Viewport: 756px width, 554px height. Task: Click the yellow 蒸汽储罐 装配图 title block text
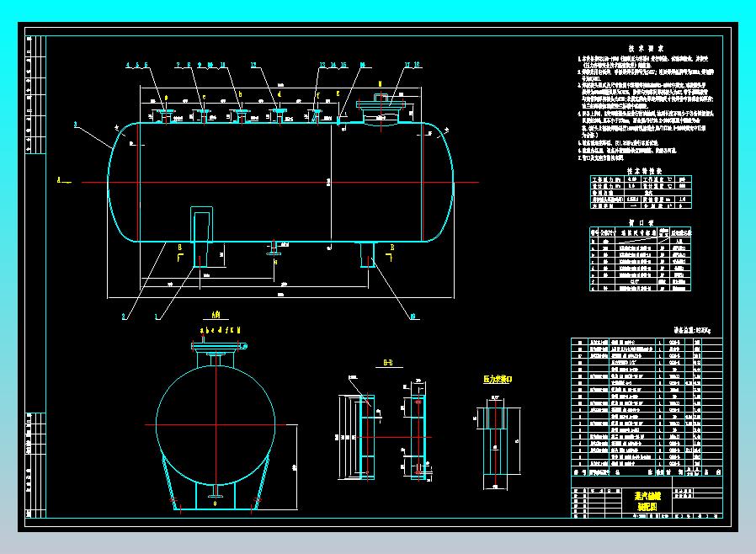pyautogui.click(x=647, y=501)
